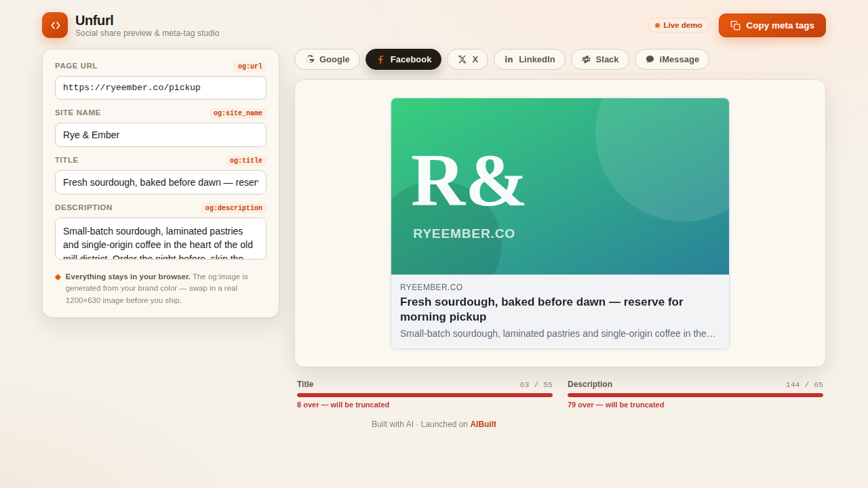Click the Live demo badge
868x488 pixels.
coord(678,25)
